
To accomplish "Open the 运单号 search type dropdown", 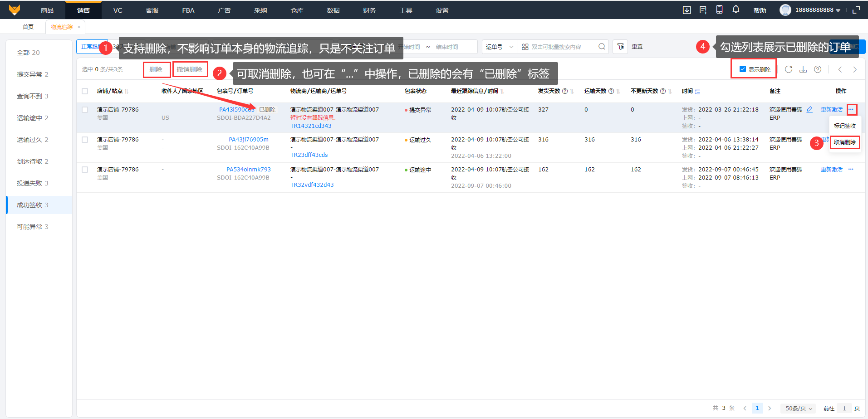I will (499, 47).
